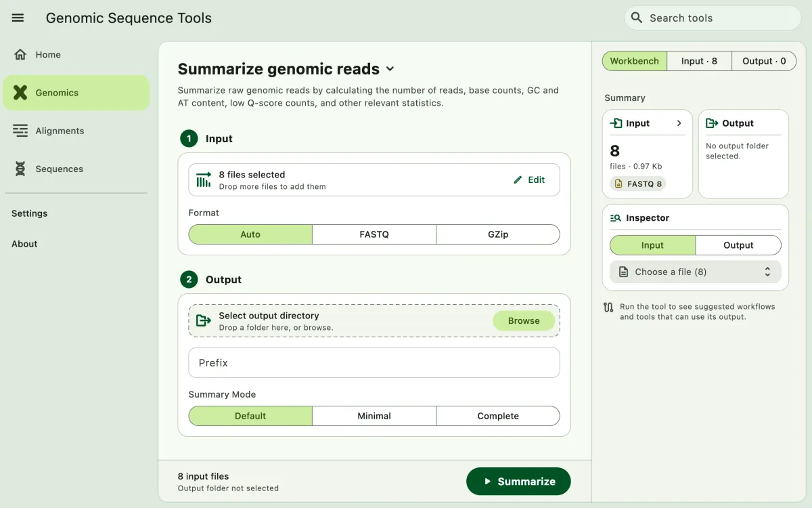Click the FASTQ file badge icon
The width and height of the screenshot is (812, 508).
click(618, 184)
